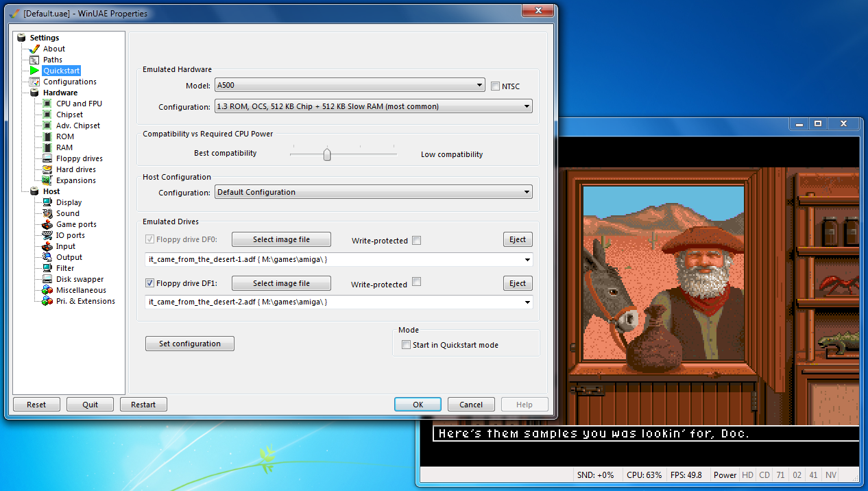The height and width of the screenshot is (491, 868).
Task: Open Miscellaneous settings label
Action: click(x=81, y=290)
